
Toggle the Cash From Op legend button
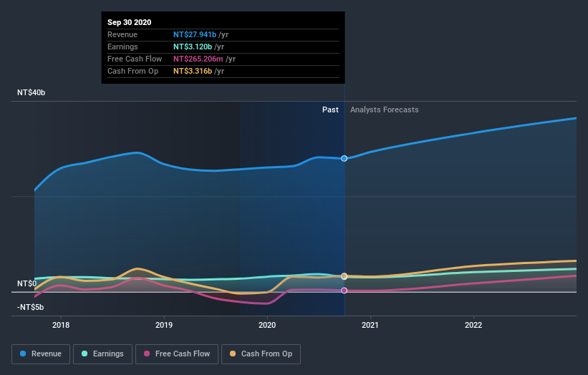coord(261,354)
